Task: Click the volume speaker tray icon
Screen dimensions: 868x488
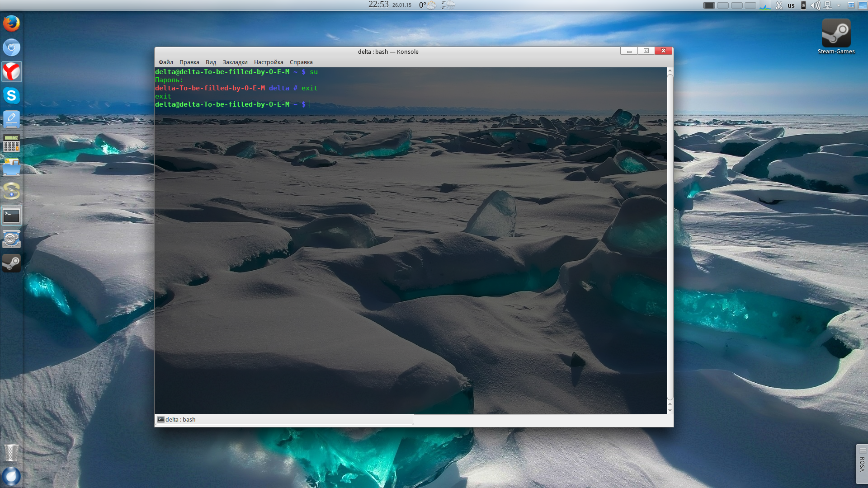Action: coord(815,5)
